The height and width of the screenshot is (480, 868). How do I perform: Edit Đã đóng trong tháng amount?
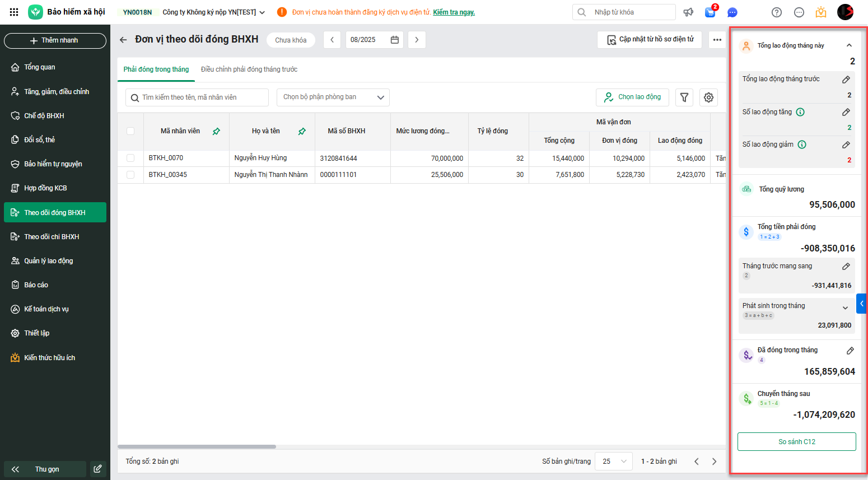click(x=850, y=351)
